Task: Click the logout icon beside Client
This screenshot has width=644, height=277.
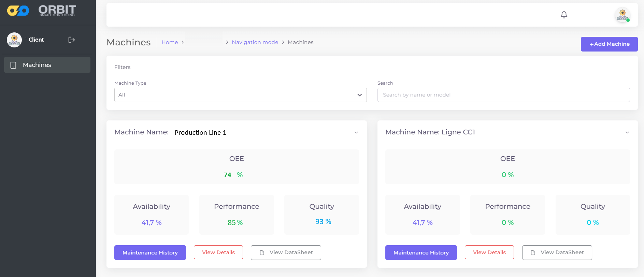Action: point(72,40)
